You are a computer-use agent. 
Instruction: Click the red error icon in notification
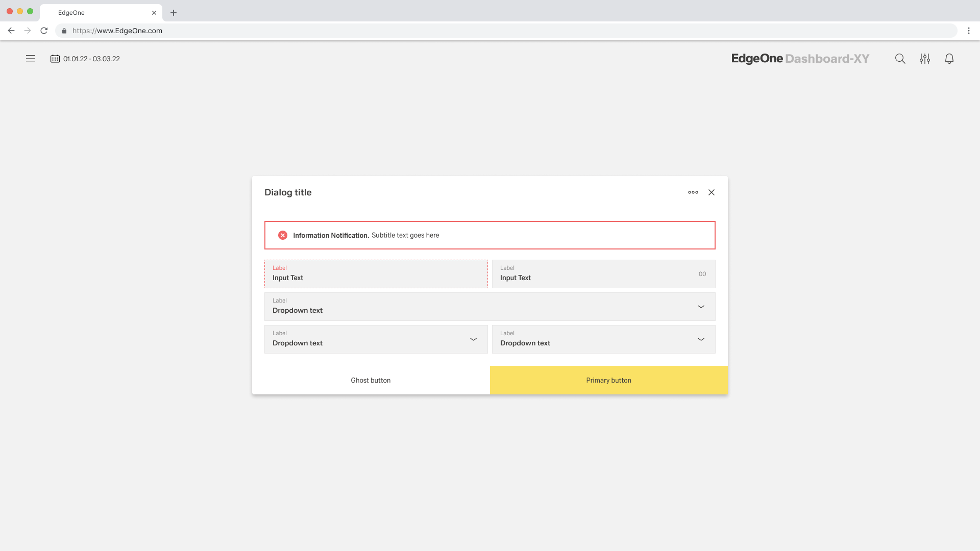[x=282, y=235]
